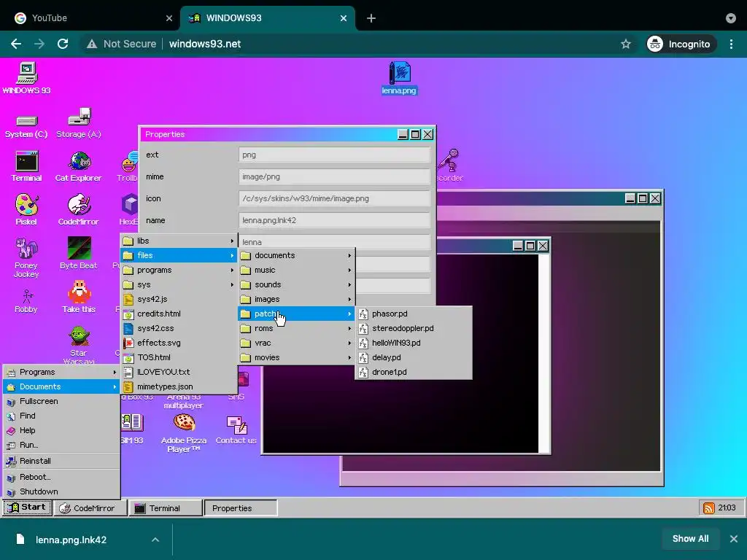This screenshot has width=747, height=560.
Task: Open ILOVEYOU.txt file entry
Action: (179, 373)
